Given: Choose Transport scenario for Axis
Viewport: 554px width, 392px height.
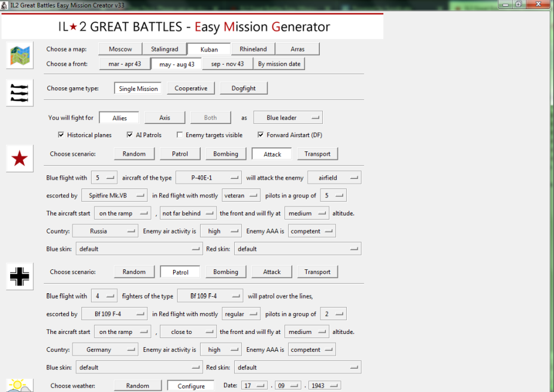Looking at the screenshot, I should click(x=317, y=272).
